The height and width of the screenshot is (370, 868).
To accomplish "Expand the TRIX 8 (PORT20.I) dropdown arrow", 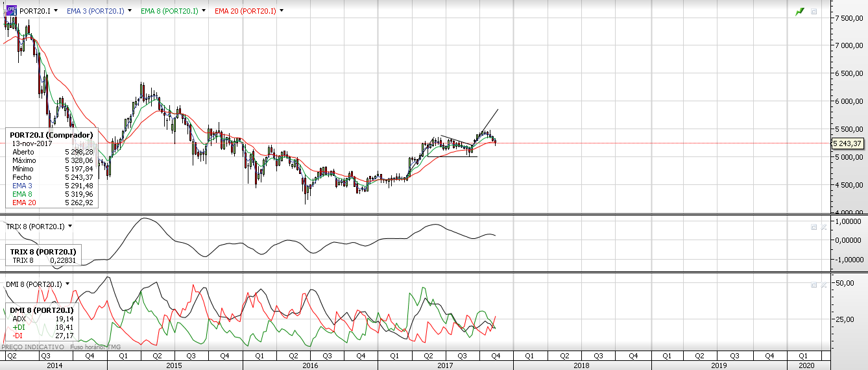I will pos(69,227).
